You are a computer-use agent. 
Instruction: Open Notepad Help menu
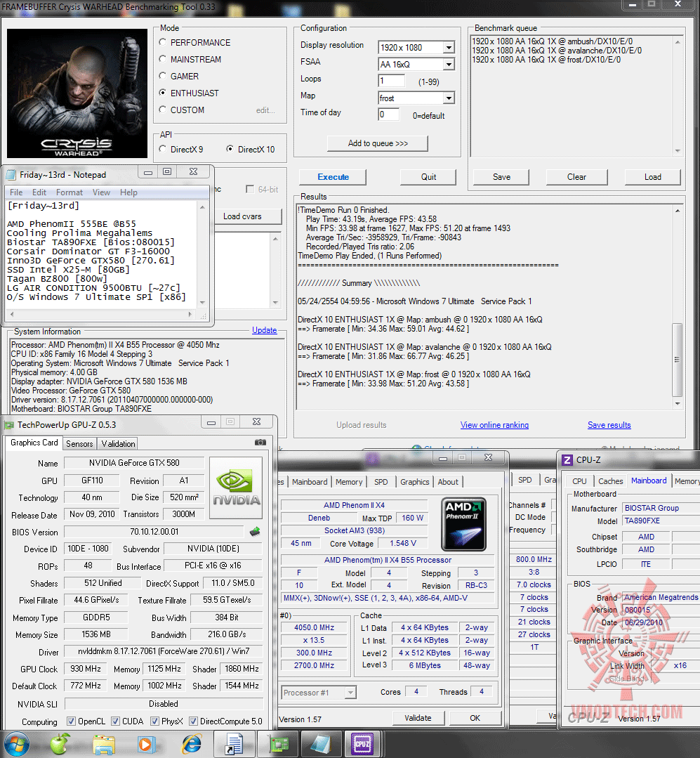click(x=128, y=192)
